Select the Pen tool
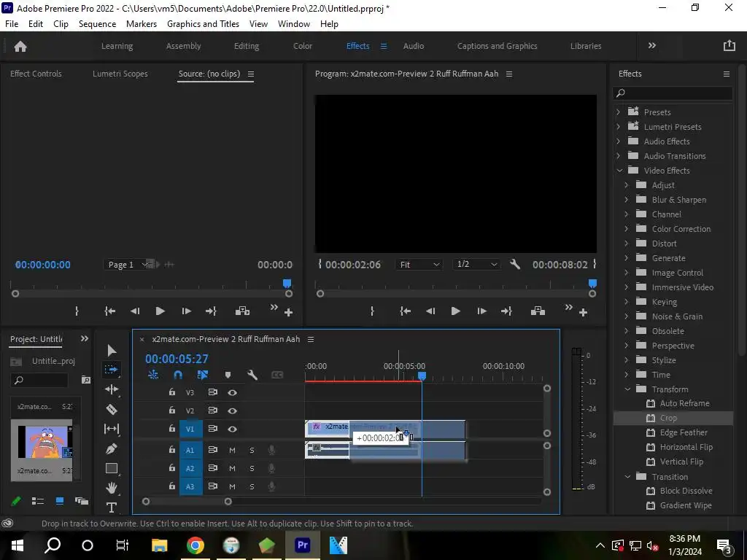The height and width of the screenshot is (560, 747). [112, 448]
